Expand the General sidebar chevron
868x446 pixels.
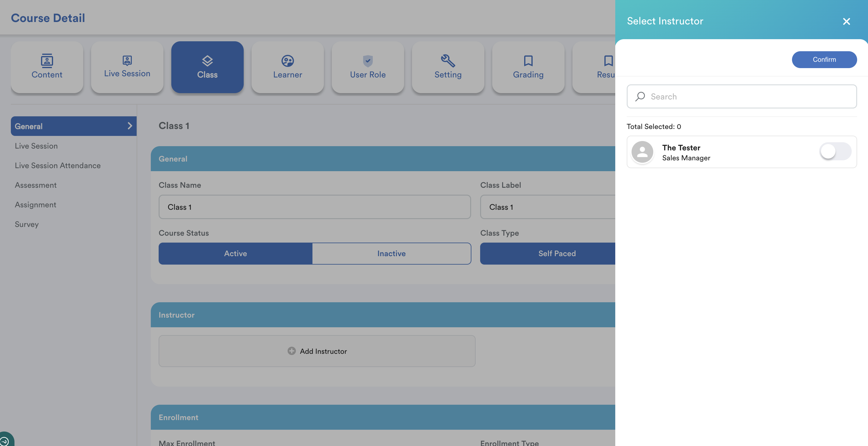(x=130, y=126)
